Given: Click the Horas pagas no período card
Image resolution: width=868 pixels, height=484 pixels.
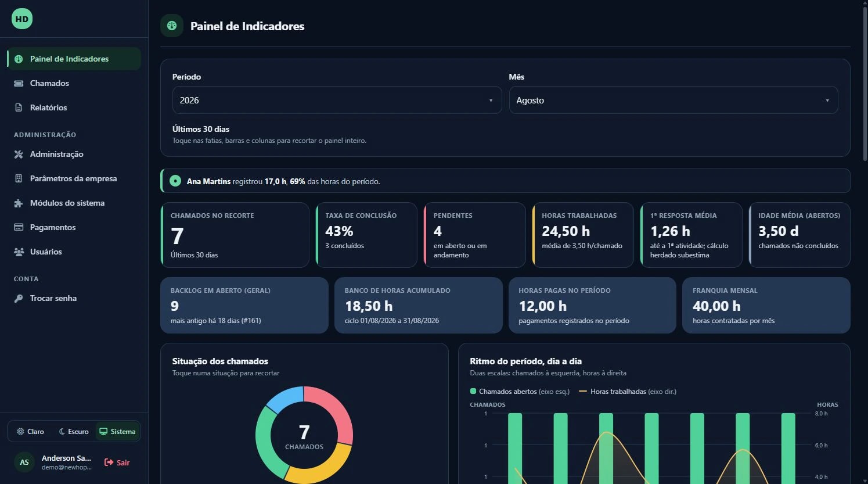Looking at the screenshot, I should point(593,305).
